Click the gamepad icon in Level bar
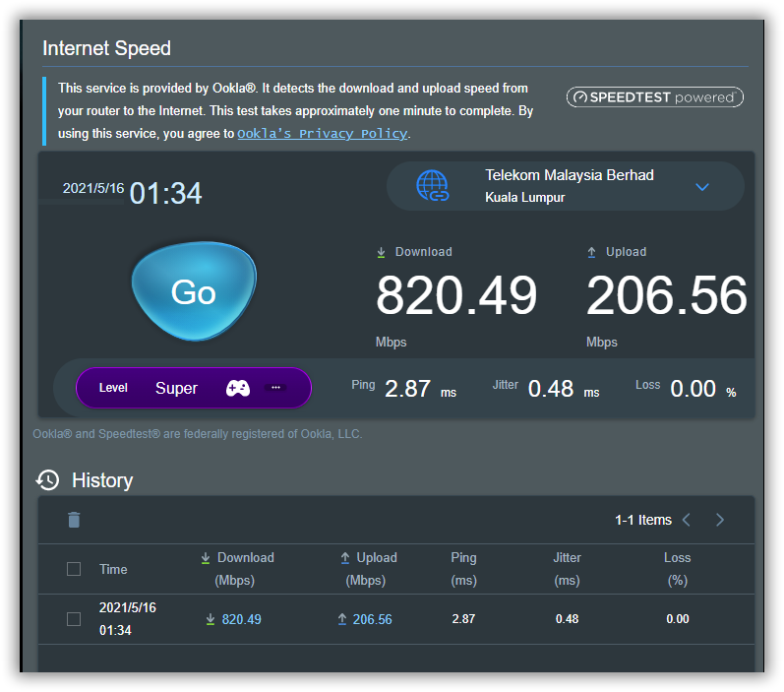The height and width of the screenshot is (692, 784). tap(238, 388)
